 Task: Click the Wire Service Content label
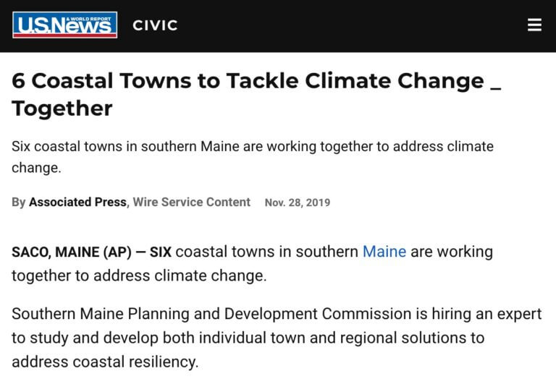pos(192,203)
